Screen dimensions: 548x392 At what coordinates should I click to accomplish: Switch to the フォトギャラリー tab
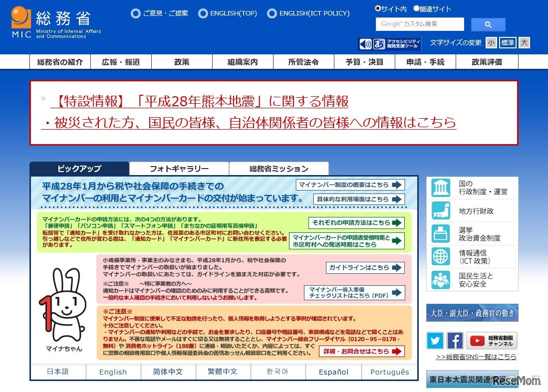pyautogui.click(x=179, y=169)
